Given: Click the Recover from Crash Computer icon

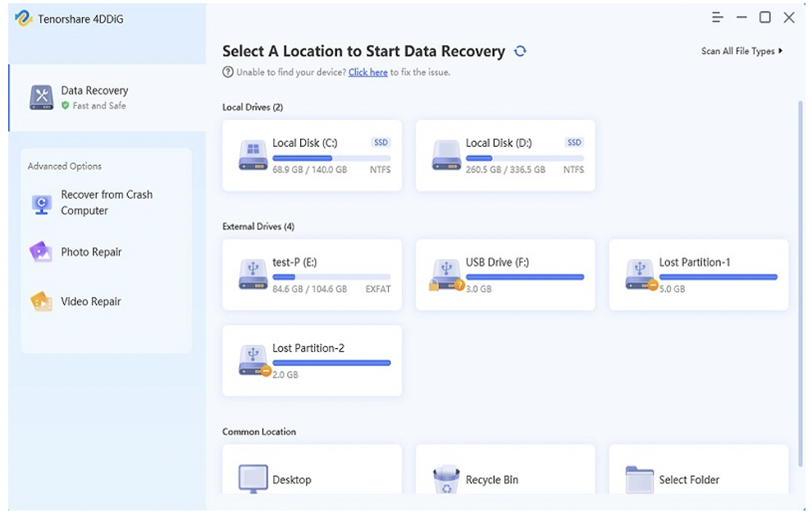Looking at the screenshot, I should click(42, 204).
